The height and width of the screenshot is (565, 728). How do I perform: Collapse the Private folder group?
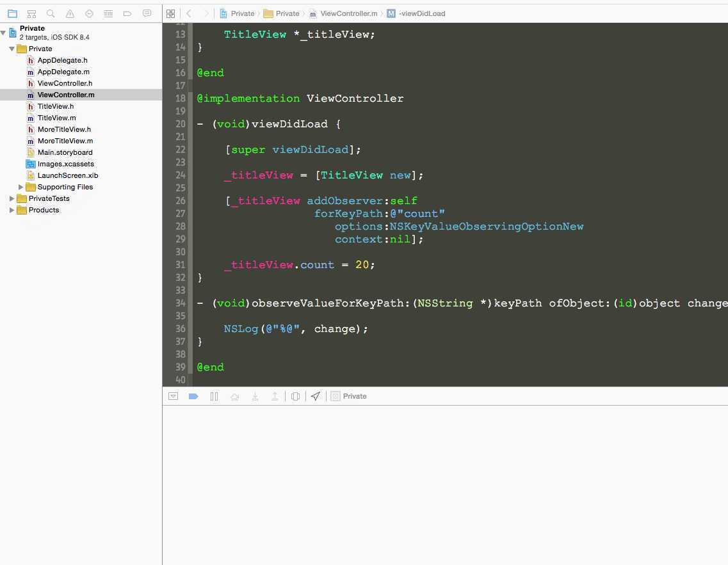coord(12,49)
